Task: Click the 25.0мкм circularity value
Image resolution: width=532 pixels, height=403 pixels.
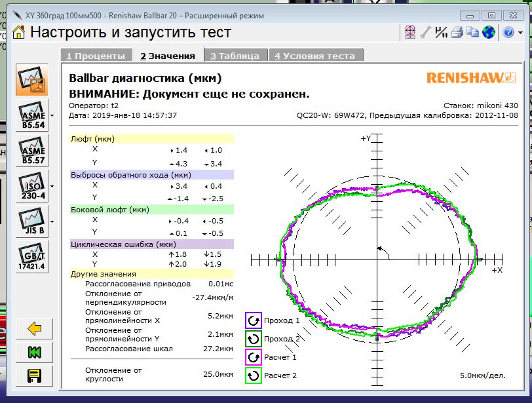Action: click(218, 374)
